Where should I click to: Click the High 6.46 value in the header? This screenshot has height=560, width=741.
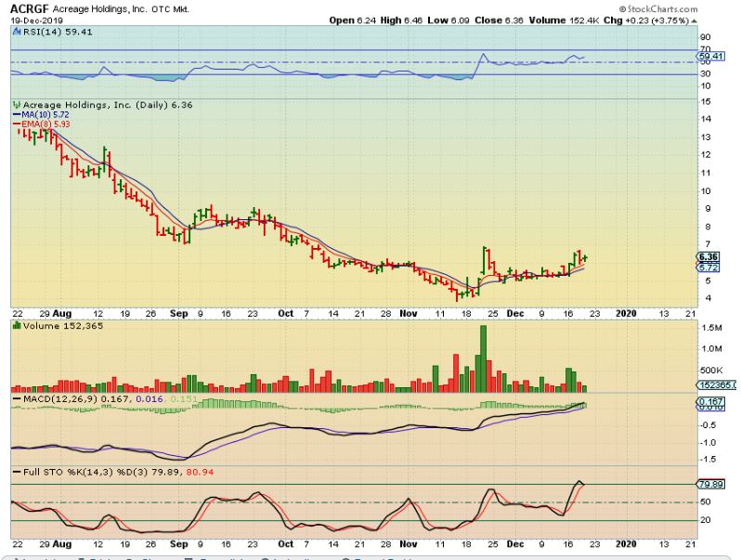tap(401, 20)
